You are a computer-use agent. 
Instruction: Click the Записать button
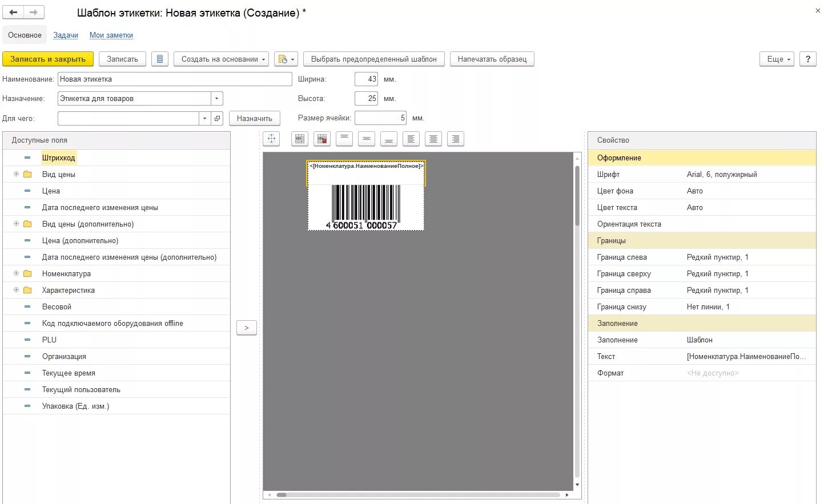tap(122, 59)
